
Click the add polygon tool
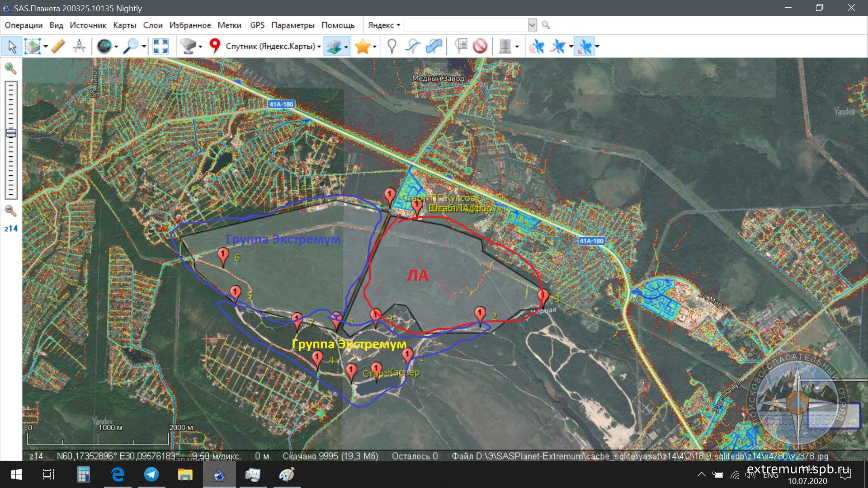point(434,46)
